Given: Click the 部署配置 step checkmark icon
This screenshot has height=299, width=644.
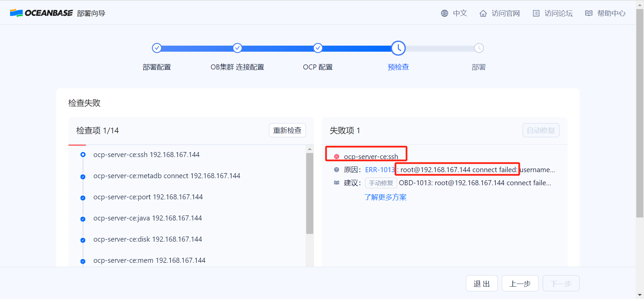Looking at the screenshot, I should 157,48.
